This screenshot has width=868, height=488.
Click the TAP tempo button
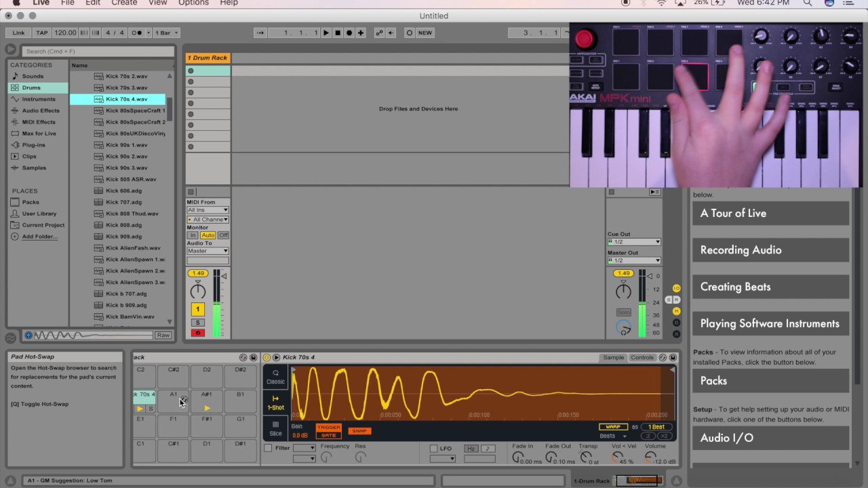pyautogui.click(x=42, y=33)
